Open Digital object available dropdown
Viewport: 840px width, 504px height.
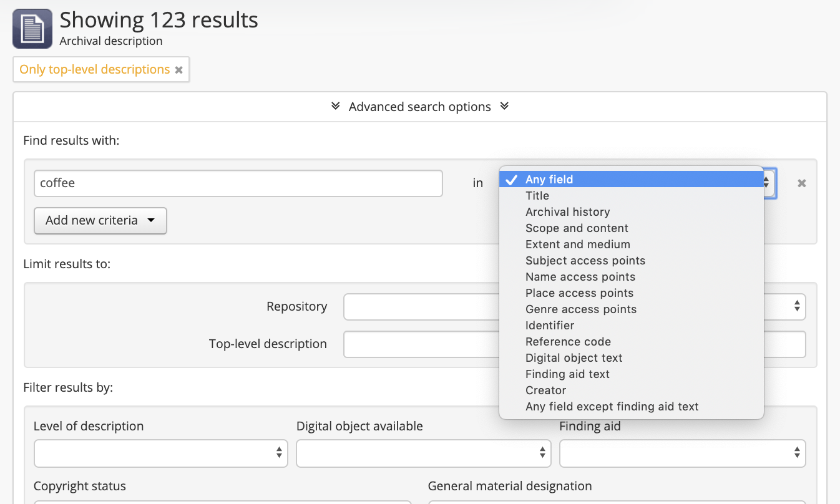[424, 453]
